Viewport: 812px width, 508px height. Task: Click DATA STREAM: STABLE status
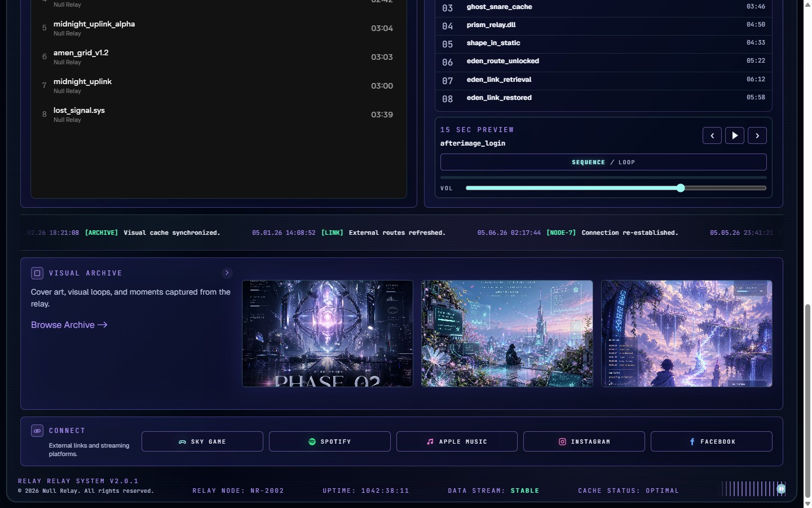click(493, 491)
